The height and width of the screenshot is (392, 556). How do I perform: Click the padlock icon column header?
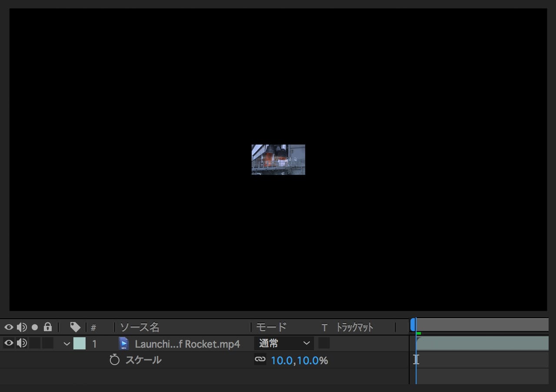tap(48, 327)
